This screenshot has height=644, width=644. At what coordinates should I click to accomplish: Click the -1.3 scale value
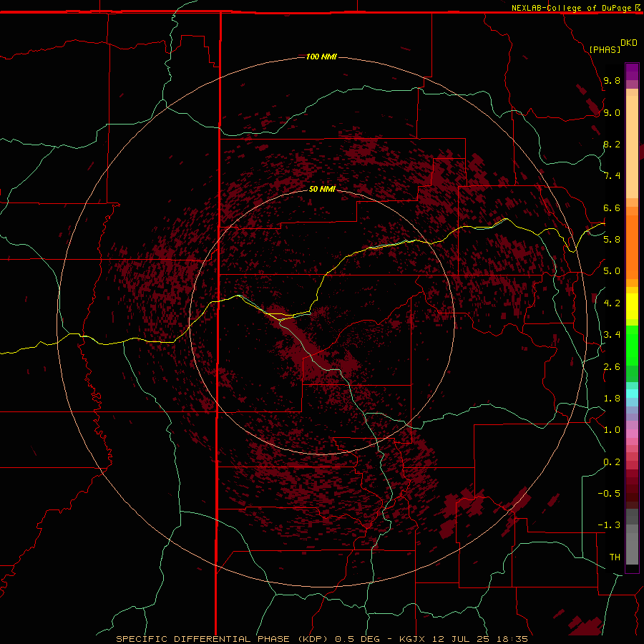[x=609, y=525]
